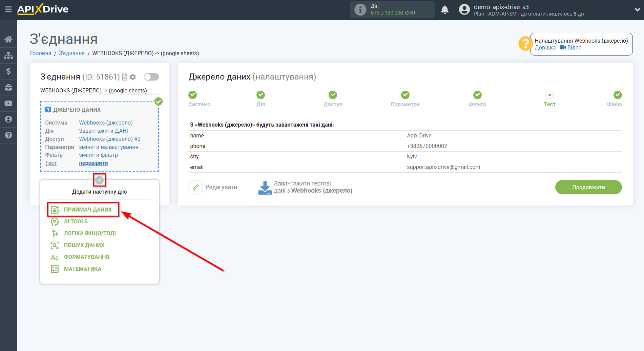Open the actions info icon
Screen dimensions: 644x351
point(360,9)
